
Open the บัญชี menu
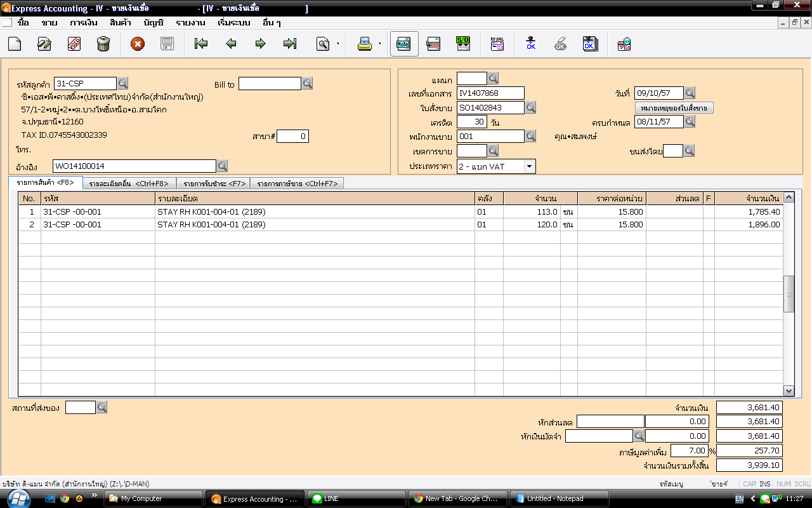(x=154, y=22)
